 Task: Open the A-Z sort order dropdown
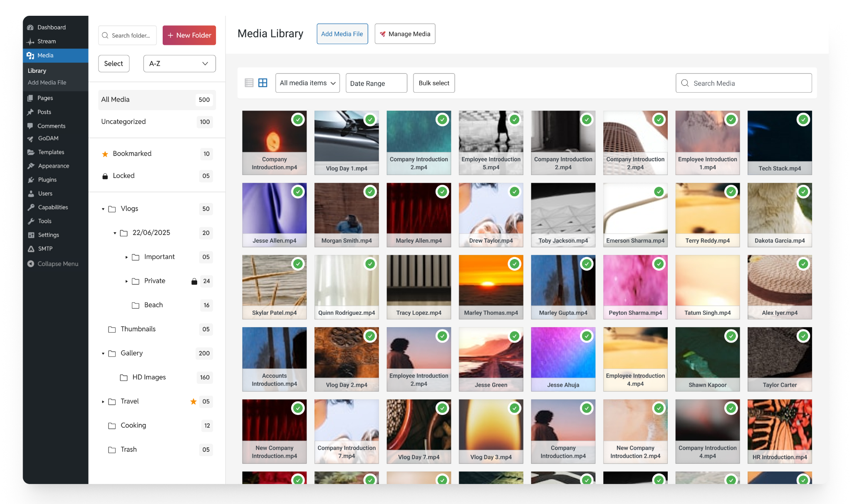(x=179, y=64)
